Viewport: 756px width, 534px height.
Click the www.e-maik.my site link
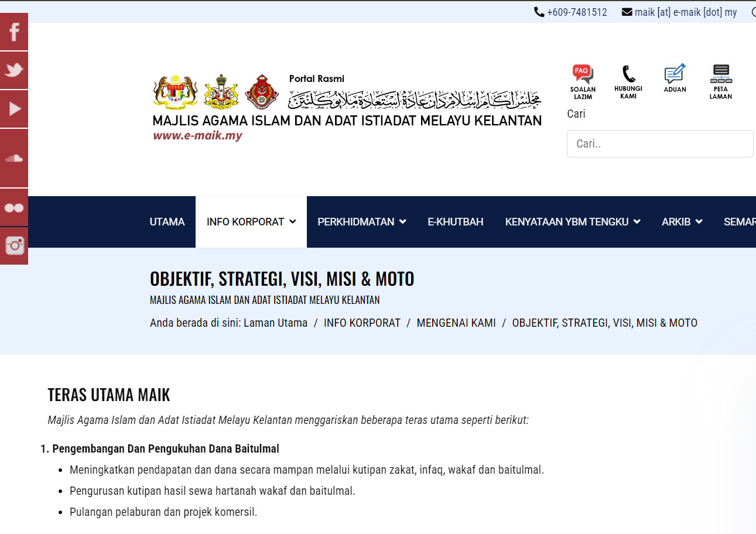(x=197, y=136)
